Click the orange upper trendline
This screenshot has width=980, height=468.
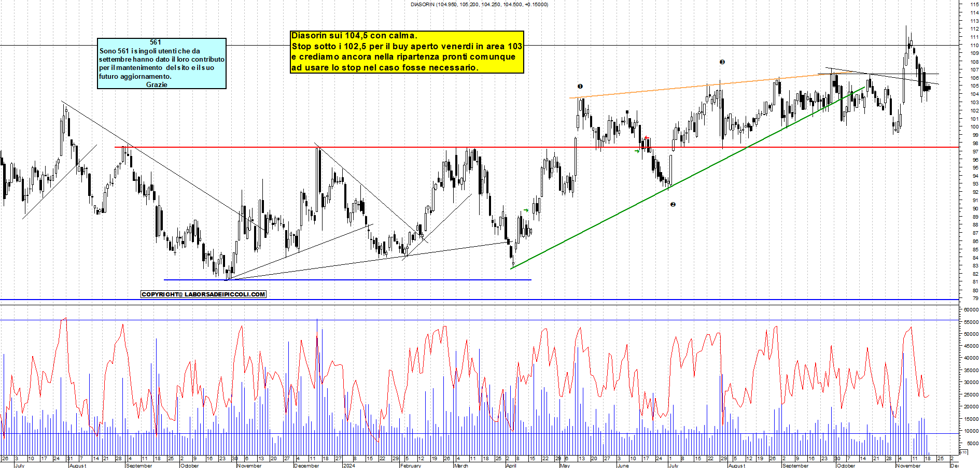tap(710, 84)
